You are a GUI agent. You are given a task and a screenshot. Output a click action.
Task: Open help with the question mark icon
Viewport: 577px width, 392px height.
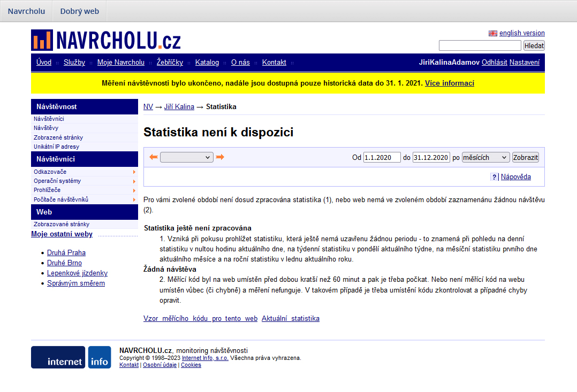pyautogui.click(x=493, y=176)
